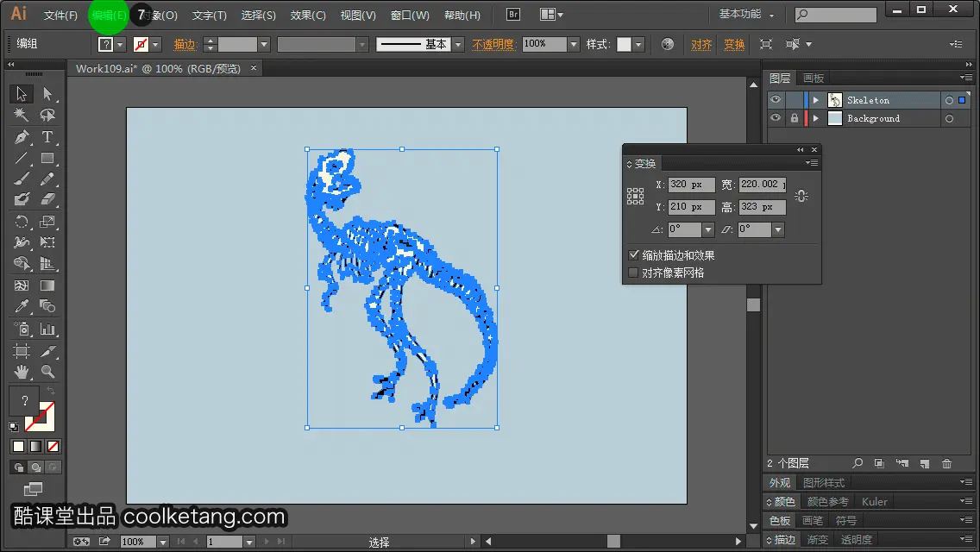Open the 效果(C) menu
Viewport: 980px width, 552px height.
pyautogui.click(x=308, y=15)
